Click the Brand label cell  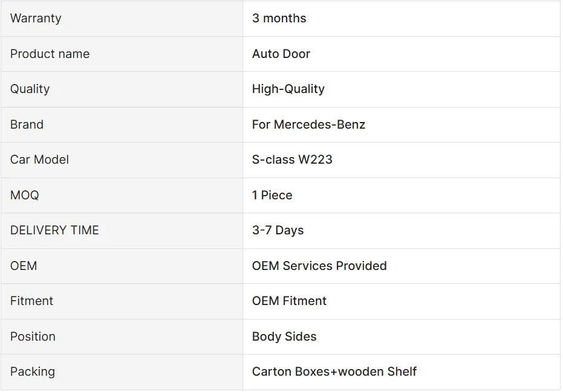(27, 124)
